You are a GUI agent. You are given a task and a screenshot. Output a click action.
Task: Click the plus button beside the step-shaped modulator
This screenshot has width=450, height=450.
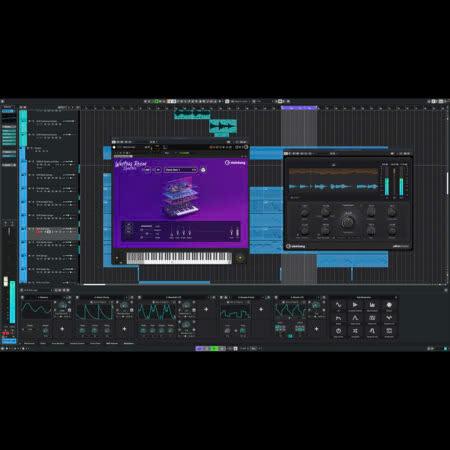coord(261,309)
